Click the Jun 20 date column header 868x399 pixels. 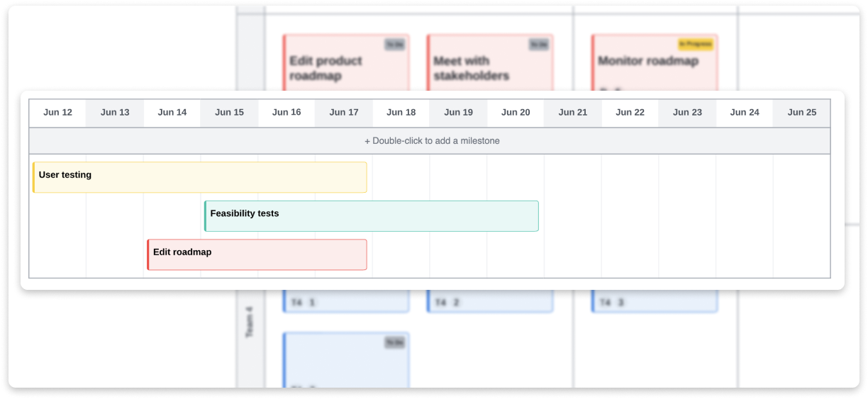[x=516, y=113]
